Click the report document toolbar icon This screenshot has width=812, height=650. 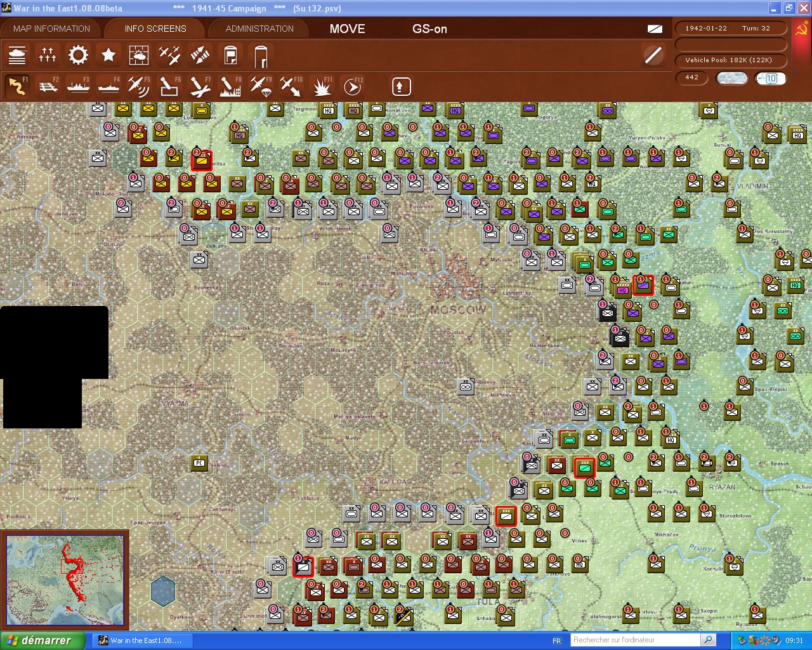[230, 55]
